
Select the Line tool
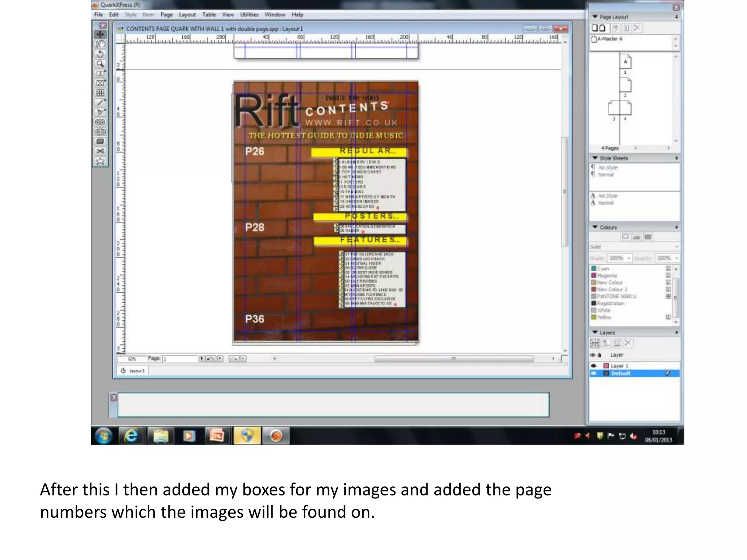coord(100,102)
